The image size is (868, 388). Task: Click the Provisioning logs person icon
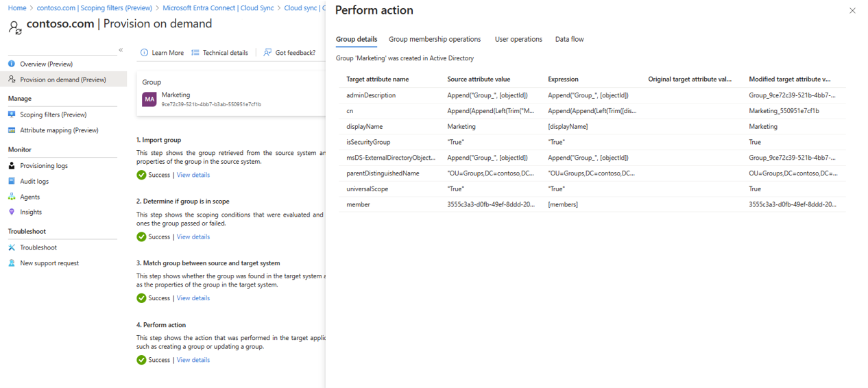pyautogui.click(x=12, y=166)
